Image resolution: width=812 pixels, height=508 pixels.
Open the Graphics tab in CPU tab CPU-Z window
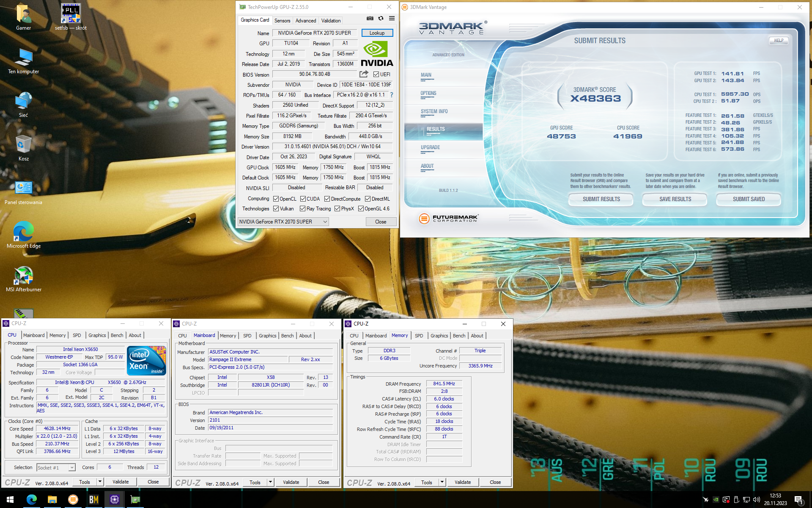[x=97, y=335]
